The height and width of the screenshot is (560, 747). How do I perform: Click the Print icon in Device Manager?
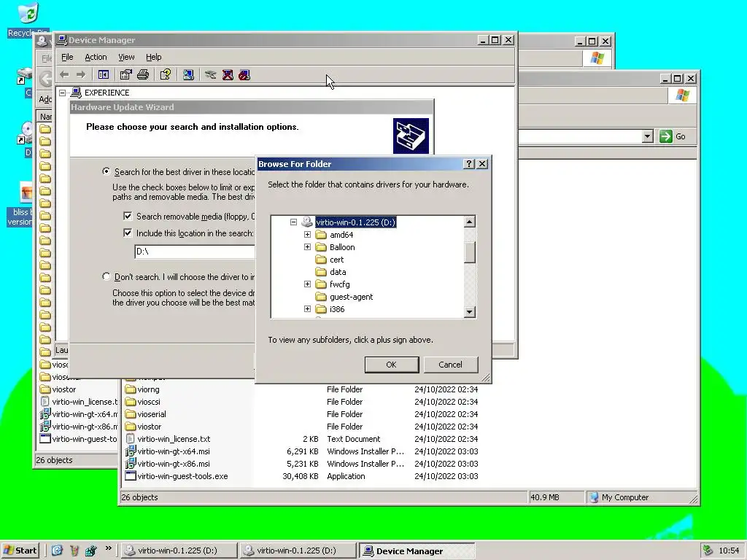pos(143,75)
